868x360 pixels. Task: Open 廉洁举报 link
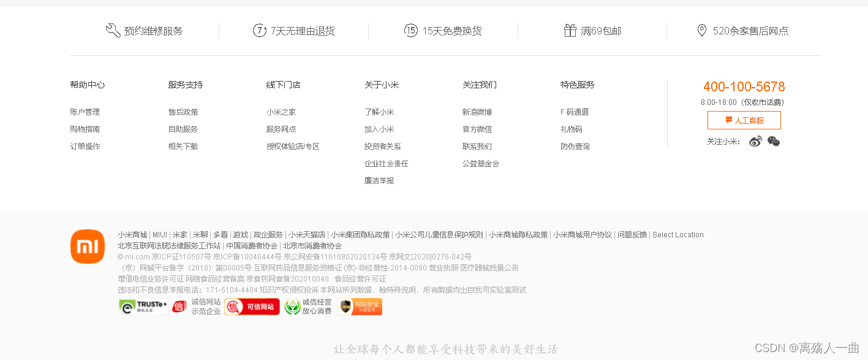click(x=379, y=181)
